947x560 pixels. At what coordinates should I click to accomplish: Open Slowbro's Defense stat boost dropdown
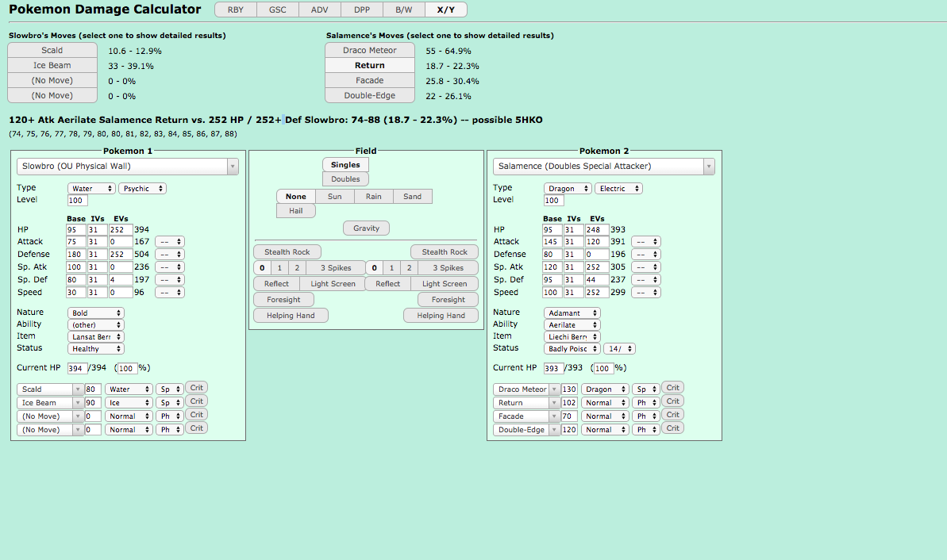[x=170, y=255]
